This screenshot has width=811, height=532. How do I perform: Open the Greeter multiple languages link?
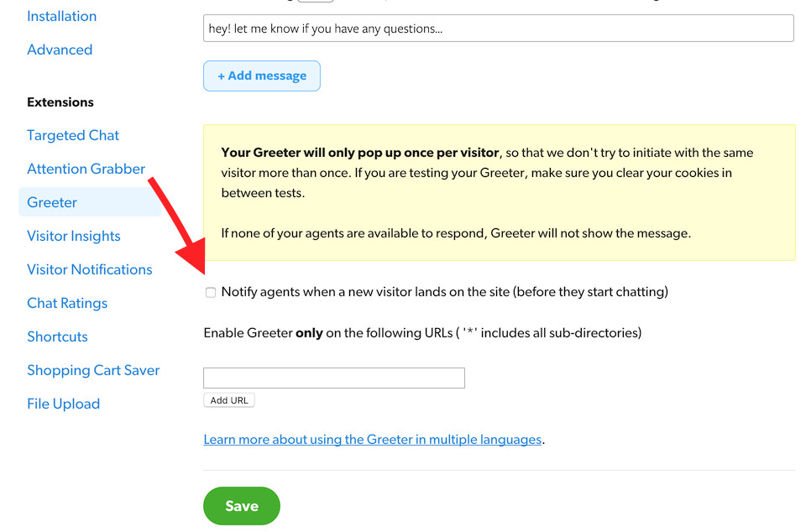click(373, 439)
